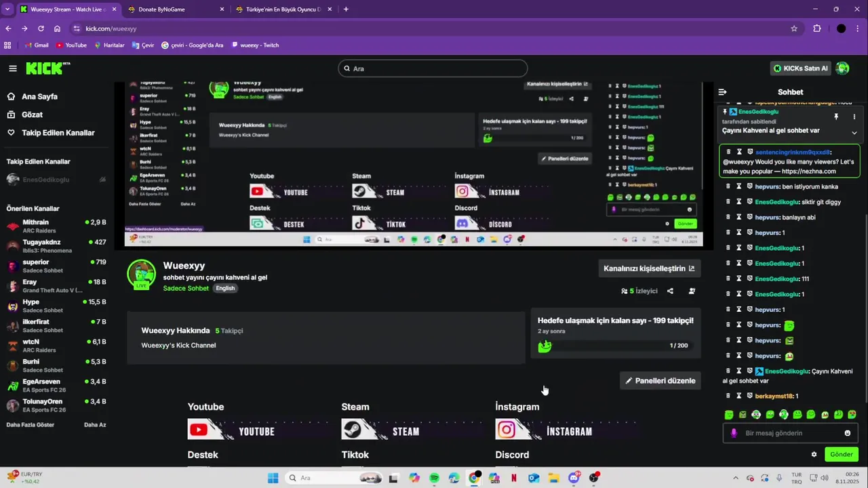Click hourglass on sentencingrinknm9qxxd8 message
The width and height of the screenshot is (868, 488).
point(739,152)
